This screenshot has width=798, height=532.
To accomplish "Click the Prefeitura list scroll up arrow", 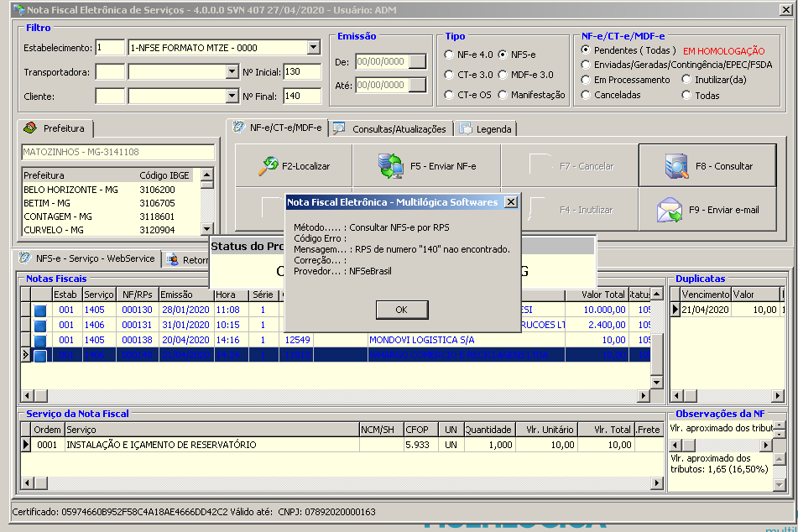I will (206, 175).
